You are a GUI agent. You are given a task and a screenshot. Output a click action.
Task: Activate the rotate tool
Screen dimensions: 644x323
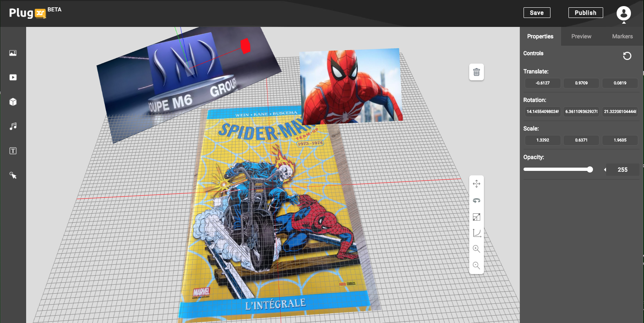(x=477, y=201)
